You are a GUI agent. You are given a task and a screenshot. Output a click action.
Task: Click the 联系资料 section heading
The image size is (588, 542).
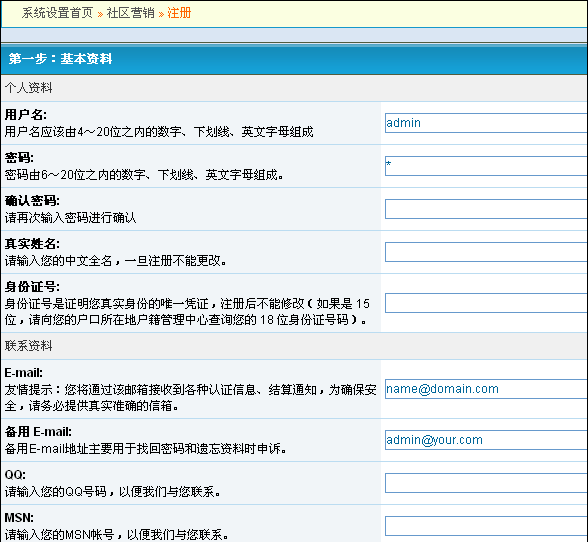click(28, 346)
